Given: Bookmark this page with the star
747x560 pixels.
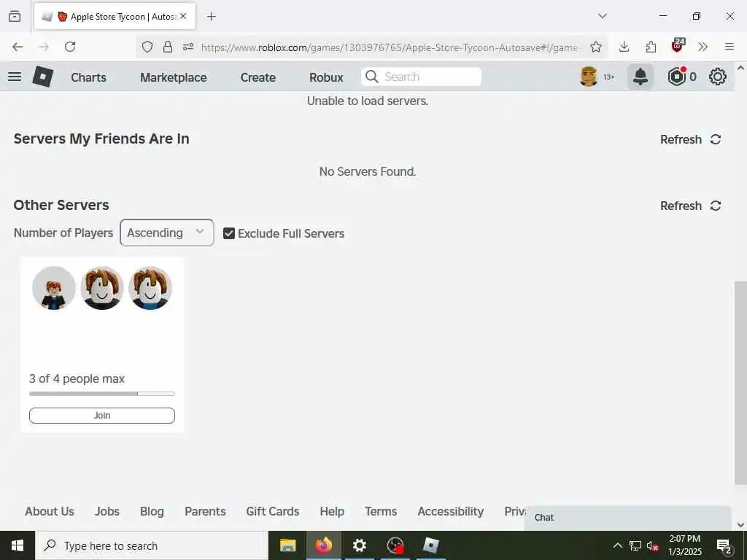Looking at the screenshot, I should coord(595,47).
